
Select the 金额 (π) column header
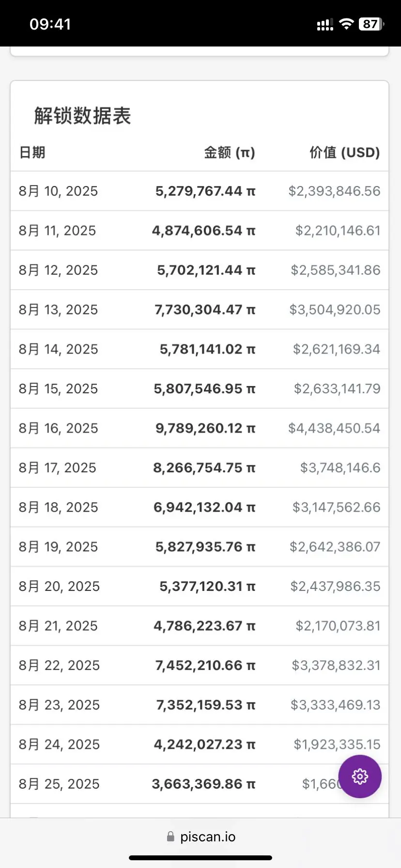tap(229, 153)
